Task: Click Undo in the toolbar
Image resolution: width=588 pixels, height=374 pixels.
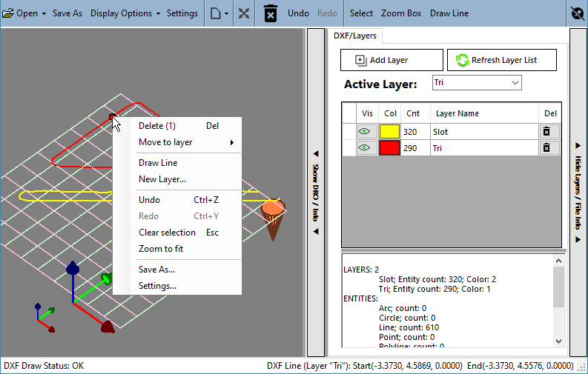Action: click(x=298, y=13)
